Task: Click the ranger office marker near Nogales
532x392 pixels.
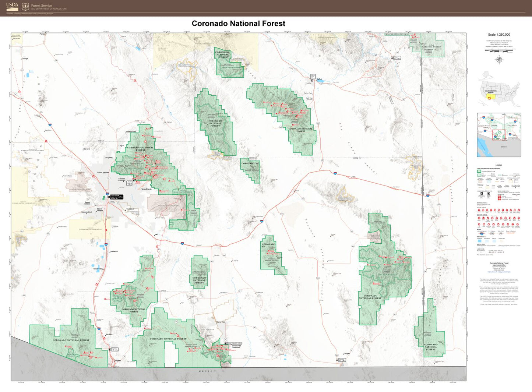Action: 110,350
